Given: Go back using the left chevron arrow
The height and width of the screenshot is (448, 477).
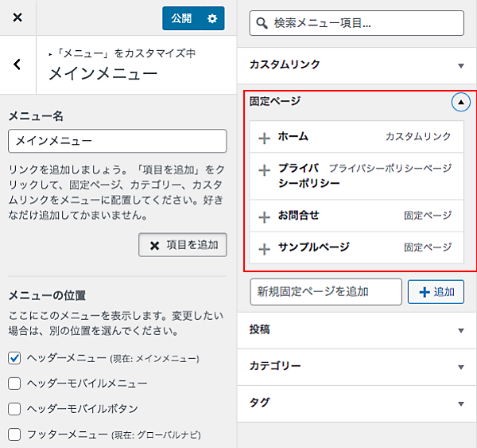Looking at the screenshot, I should tap(17, 64).
